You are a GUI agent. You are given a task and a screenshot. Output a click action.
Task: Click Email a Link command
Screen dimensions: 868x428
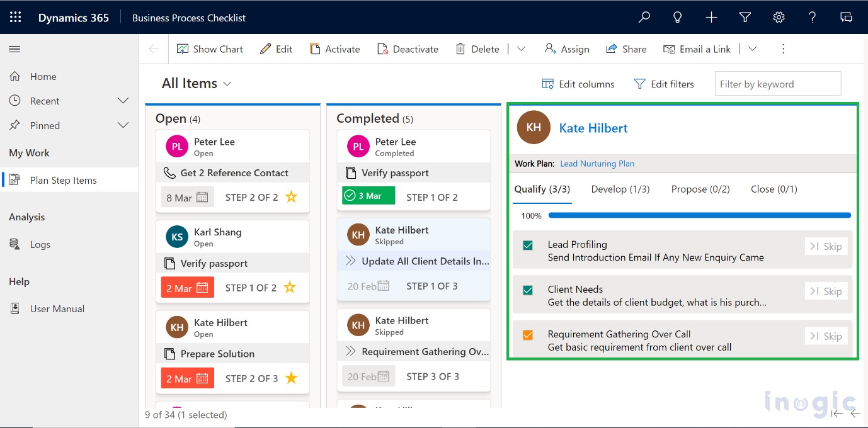[697, 49]
